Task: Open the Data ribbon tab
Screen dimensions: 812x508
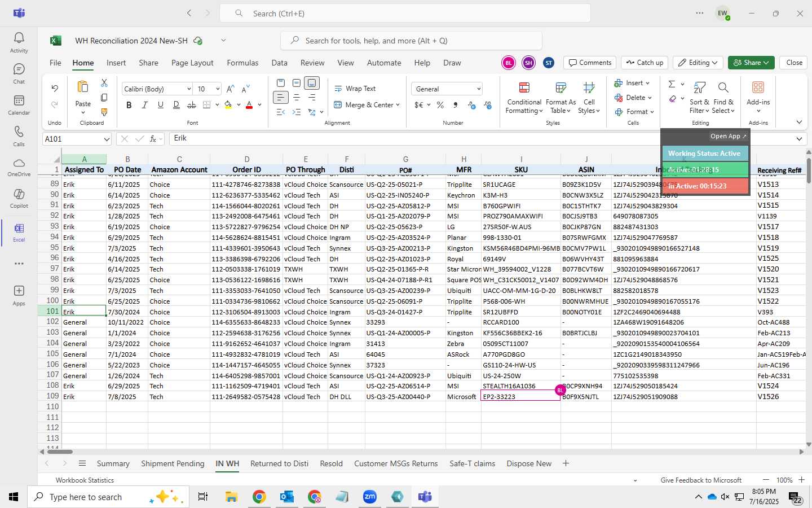Action: (279, 63)
